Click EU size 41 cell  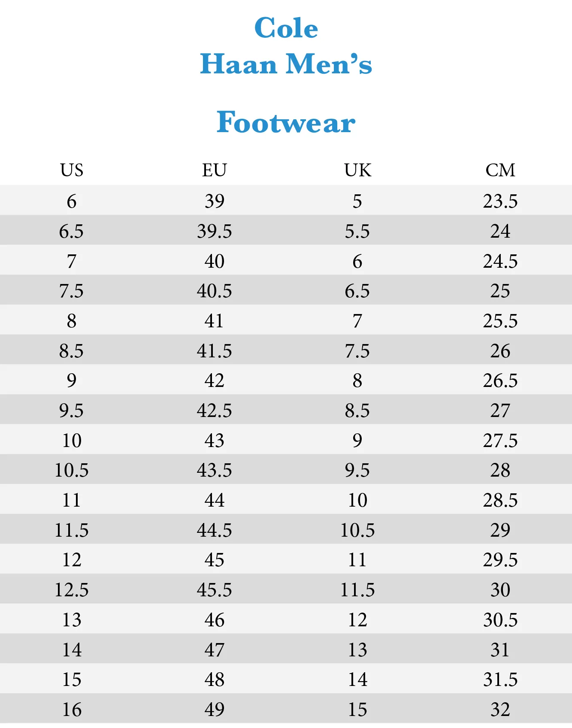[215, 321]
